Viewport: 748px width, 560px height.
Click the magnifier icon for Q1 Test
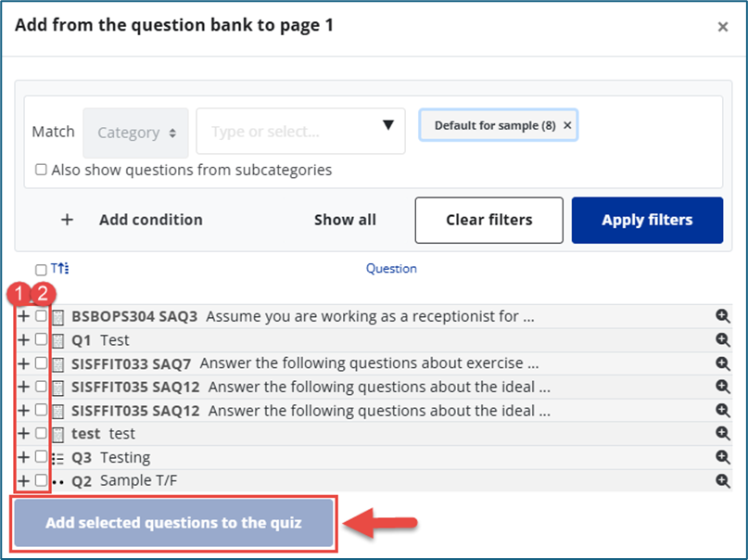(x=723, y=340)
